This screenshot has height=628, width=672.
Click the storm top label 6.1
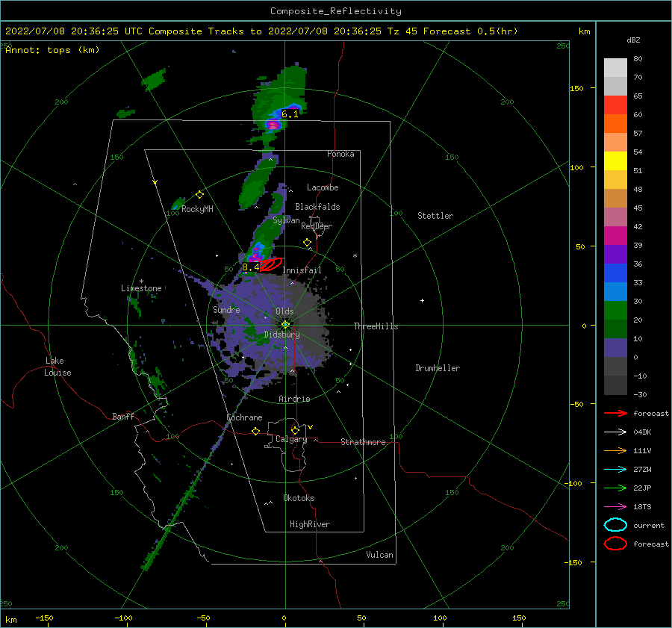click(290, 114)
